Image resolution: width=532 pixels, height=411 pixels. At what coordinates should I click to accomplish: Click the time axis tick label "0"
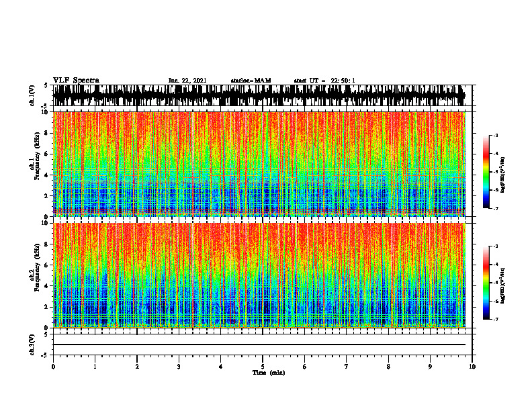point(53,367)
